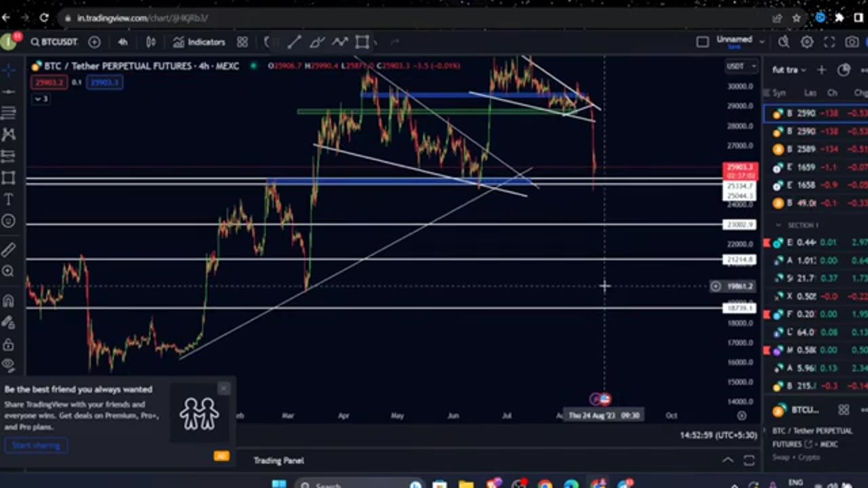Viewport: 868px width, 488px height.
Task: Click the Start sharing button
Action: 36,445
